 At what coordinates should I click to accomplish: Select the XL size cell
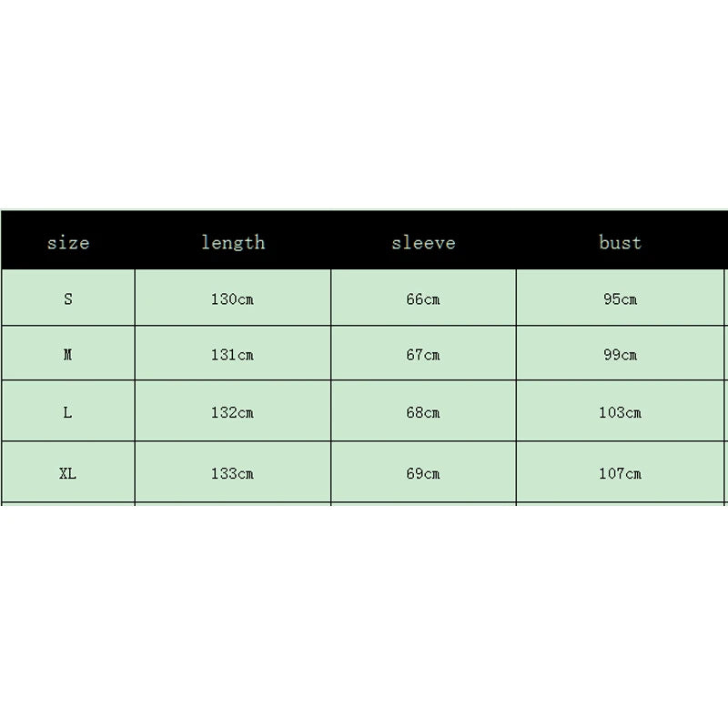[68, 473]
